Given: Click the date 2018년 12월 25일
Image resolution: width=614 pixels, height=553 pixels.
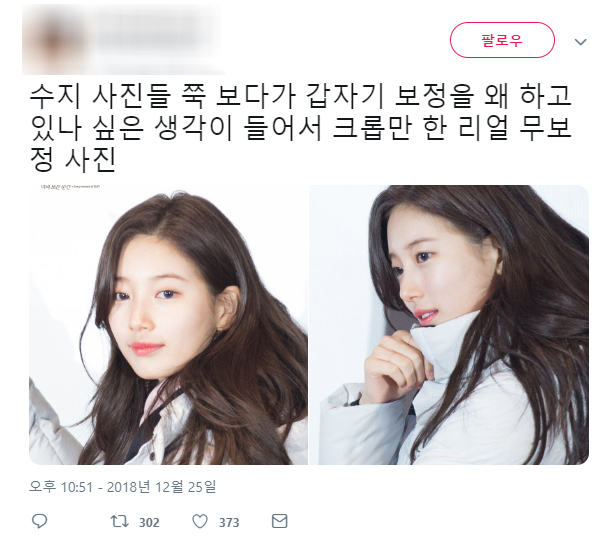Looking at the screenshot, I should click(161, 487).
